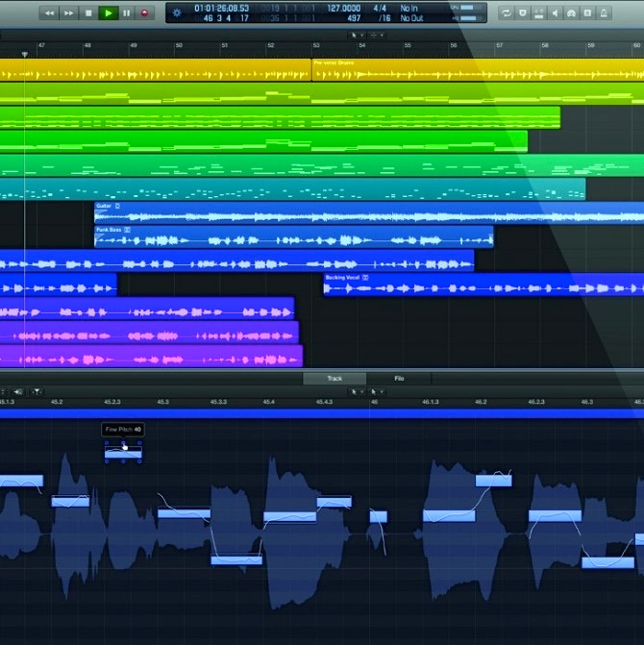Click the 01:01:26;08.53 timecode display

(221, 9)
